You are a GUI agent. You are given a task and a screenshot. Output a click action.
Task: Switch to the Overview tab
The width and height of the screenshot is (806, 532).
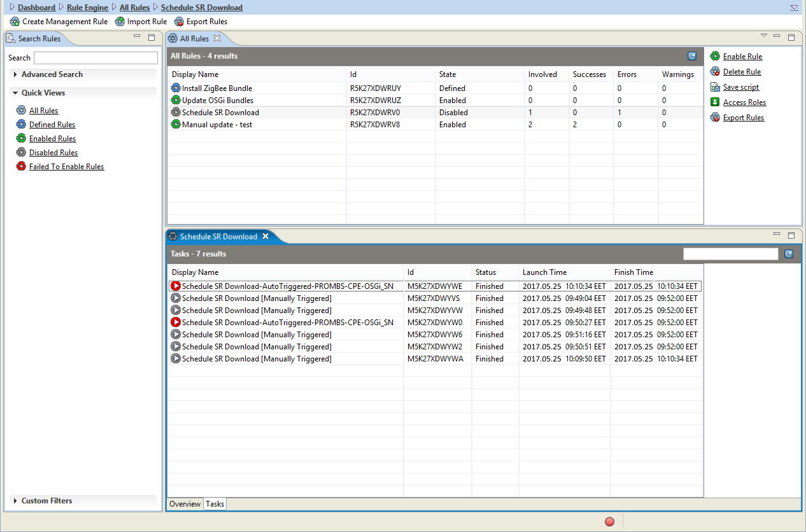tap(185, 504)
